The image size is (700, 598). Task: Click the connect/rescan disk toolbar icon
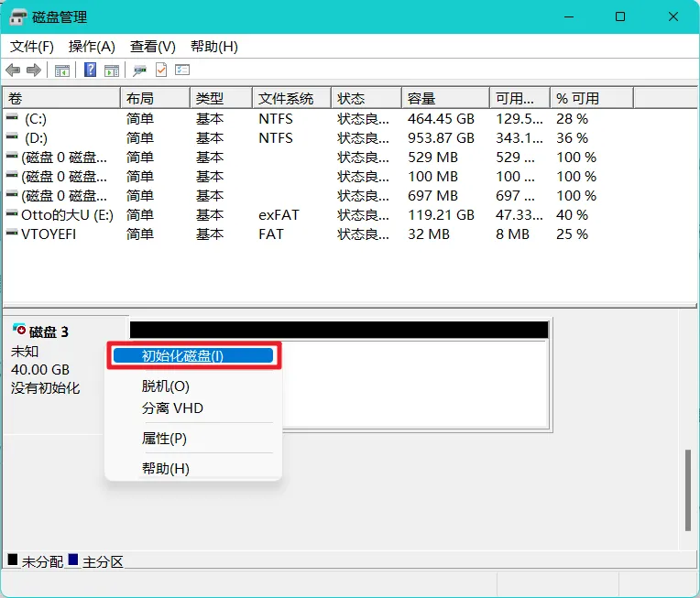pos(140,71)
